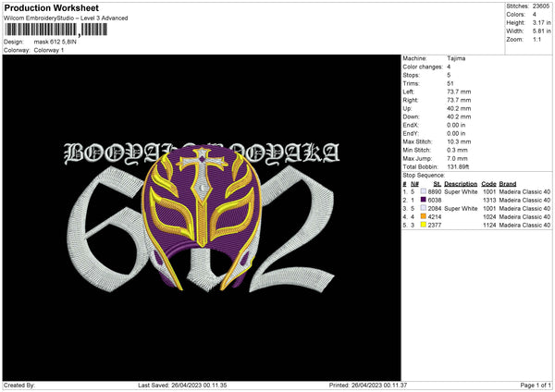Click the Code column header
The height and width of the screenshot is (392, 555).
click(488, 184)
